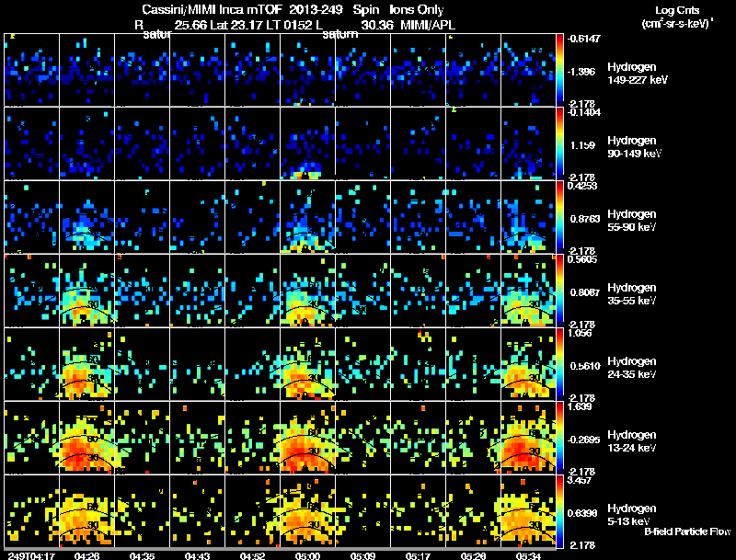The height and width of the screenshot is (560, 736).
Task: Click the '0.8763' colorbar value
Action: click(x=585, y=219)
